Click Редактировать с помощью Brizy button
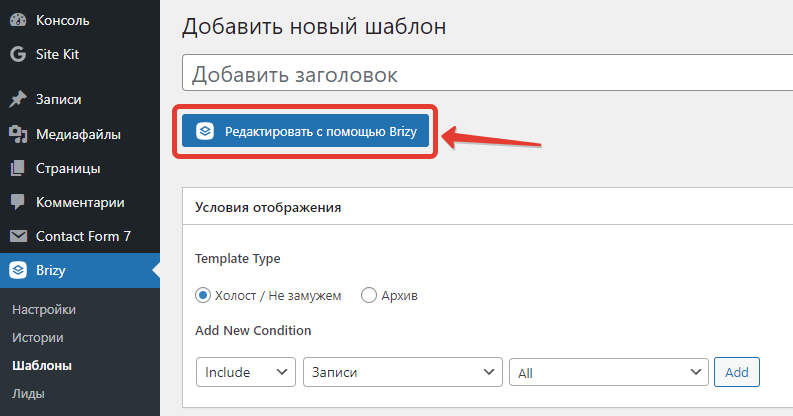Image resolution: width=793 pixels, height=416 pixels. click(x=305, y=131)
